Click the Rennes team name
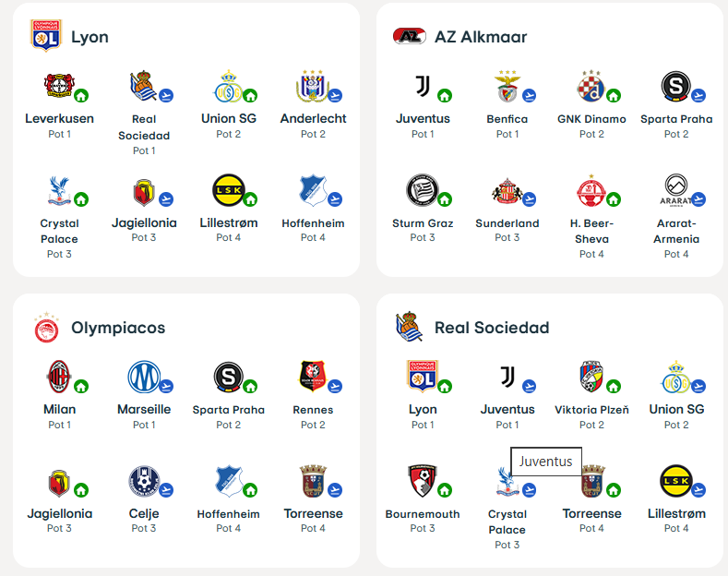 click(x=313, y=410)
